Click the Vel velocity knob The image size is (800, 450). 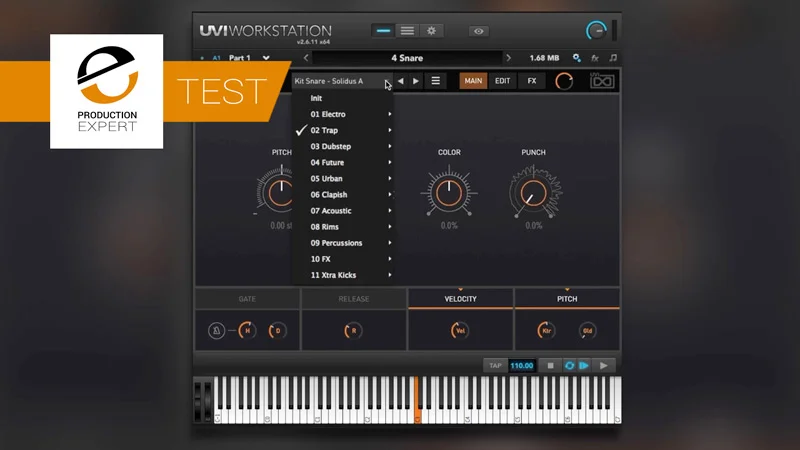(460, 331)
